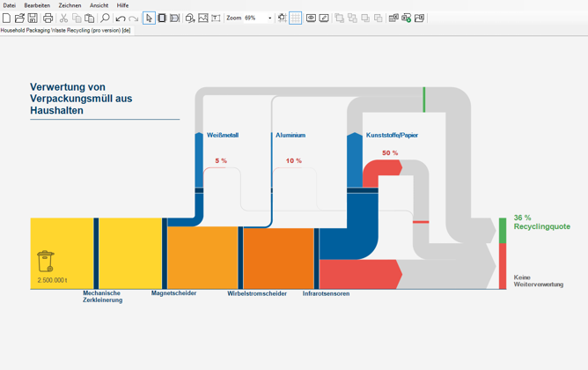Viewport: 588px width, 370px height.
Task: Select the insert shape tool
Action: point(190,18)
